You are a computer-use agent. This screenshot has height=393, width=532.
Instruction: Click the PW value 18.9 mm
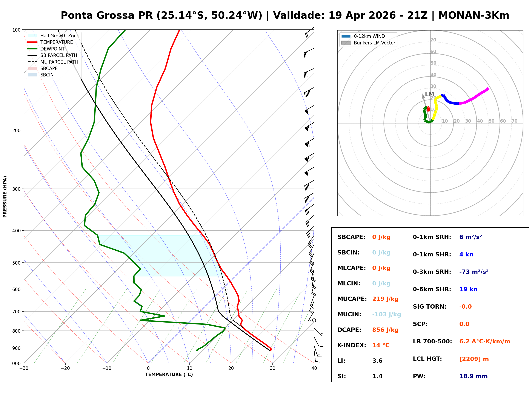coord(474,376)
